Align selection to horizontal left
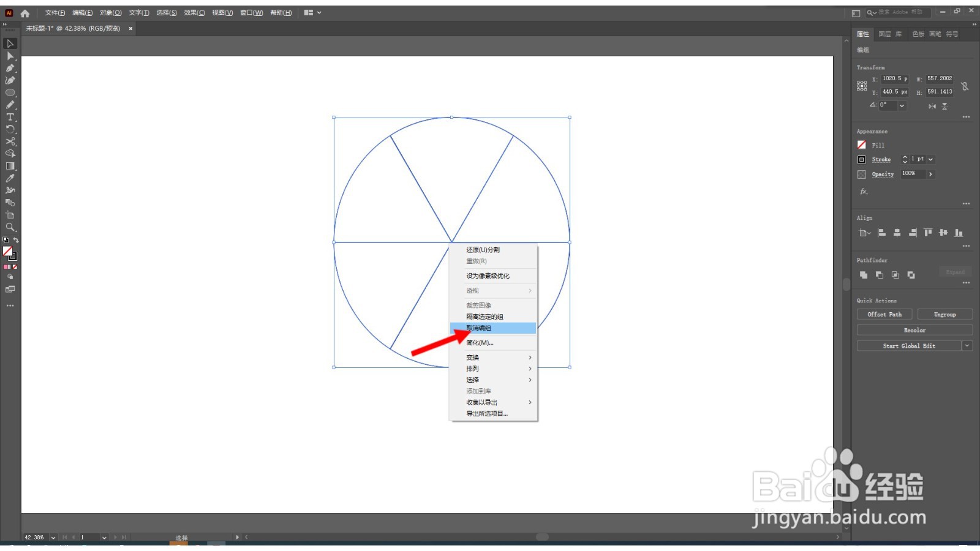980x551 pixels. pyautogui.click(x=881, y=233)
